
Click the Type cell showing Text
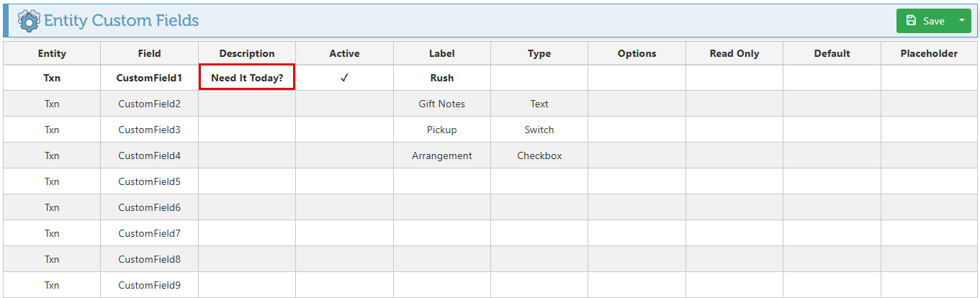point(539,104)
